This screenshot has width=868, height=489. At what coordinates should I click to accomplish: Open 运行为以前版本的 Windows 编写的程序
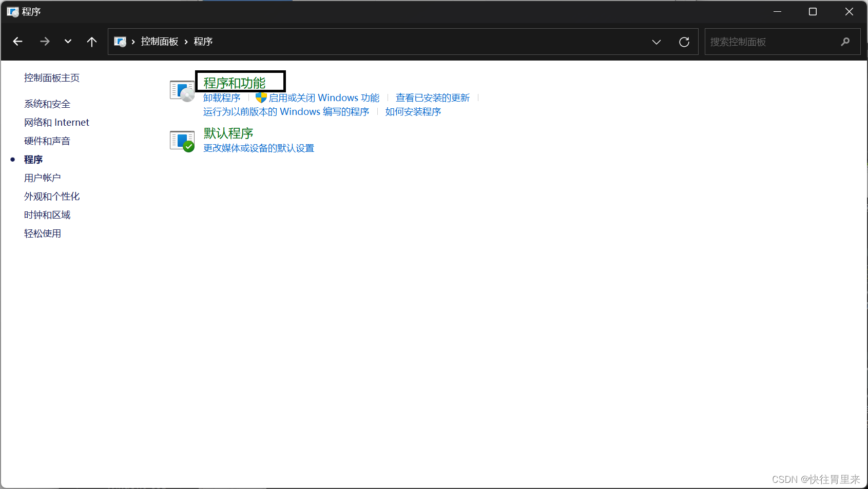[286, 112]
